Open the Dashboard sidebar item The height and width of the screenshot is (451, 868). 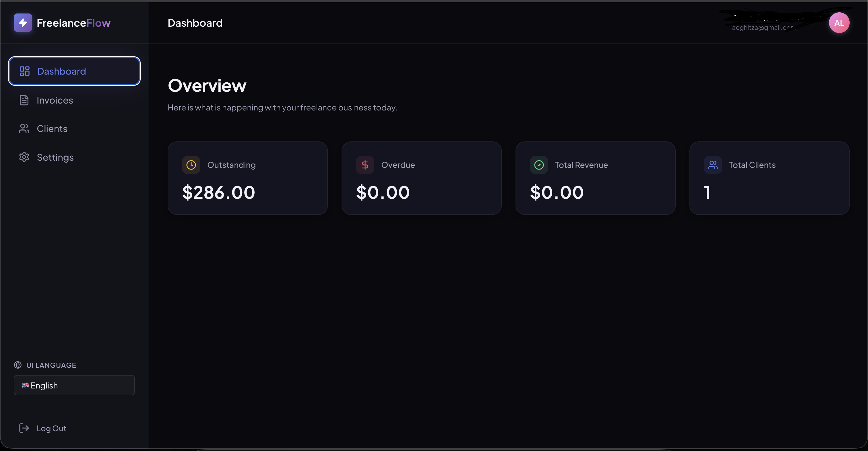74,71
